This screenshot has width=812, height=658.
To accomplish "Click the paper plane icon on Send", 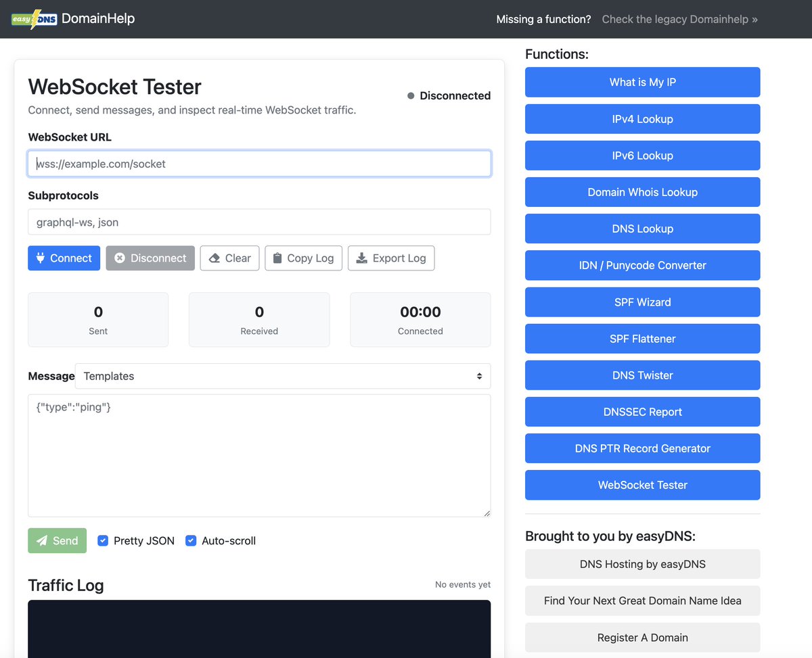I will pos(42,540).
